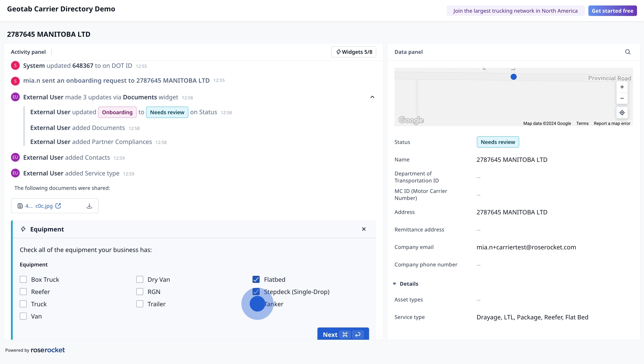Uncheck Stepdeck (Single-Drop) checkbox
The image size is (644, 364).
point(256,292)
